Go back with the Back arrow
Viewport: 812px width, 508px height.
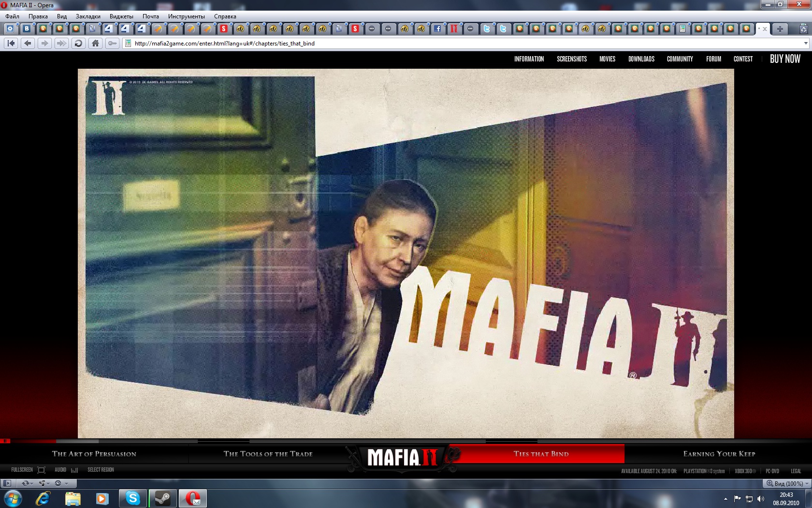pyautogui.click(x=28, y=44)
